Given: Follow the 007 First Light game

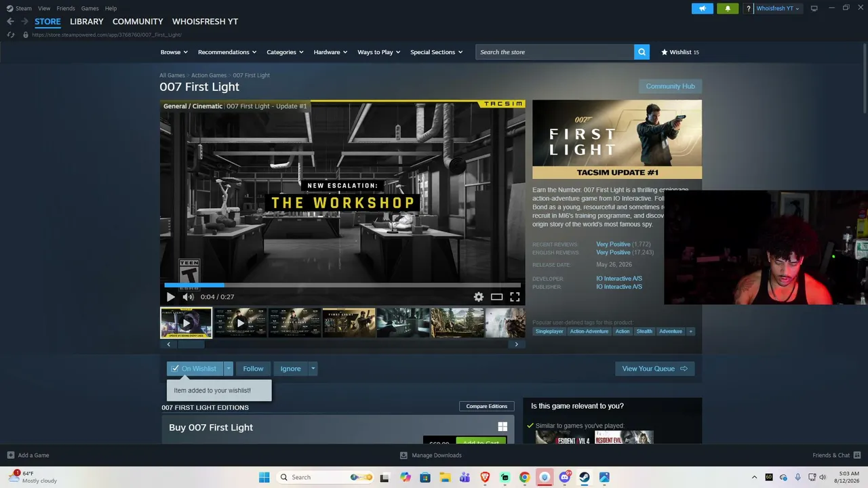Looking at the screenshot, I should (253, 369).
